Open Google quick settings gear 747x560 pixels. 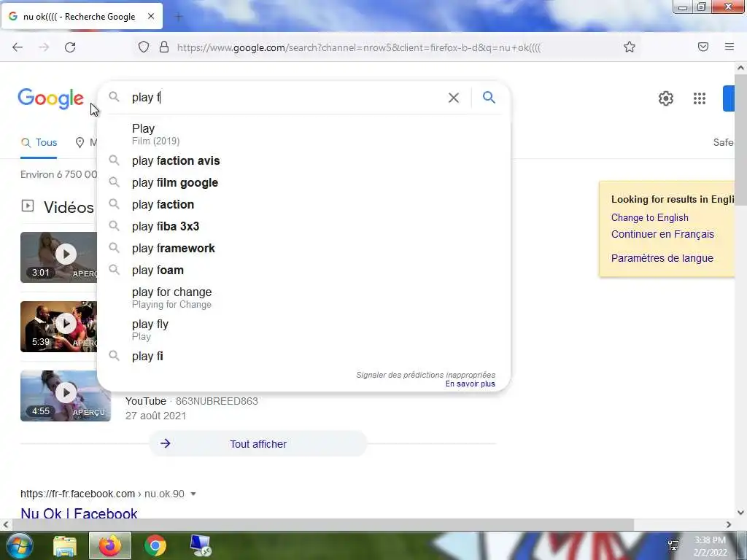click(665, 98)
